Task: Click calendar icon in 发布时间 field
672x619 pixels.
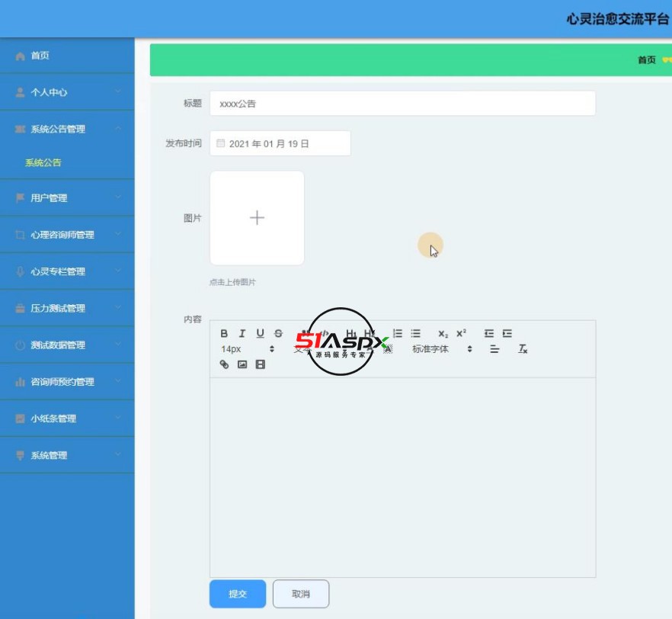Action: (220, 143)
